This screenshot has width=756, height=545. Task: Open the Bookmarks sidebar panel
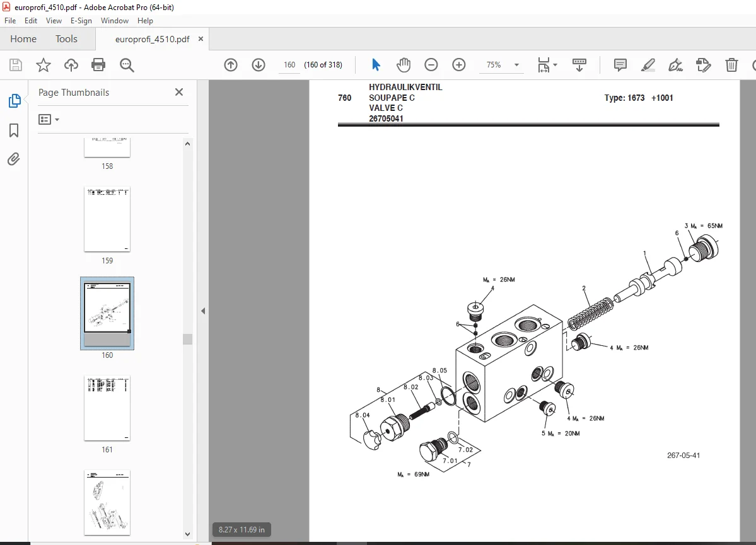(14, 130)
